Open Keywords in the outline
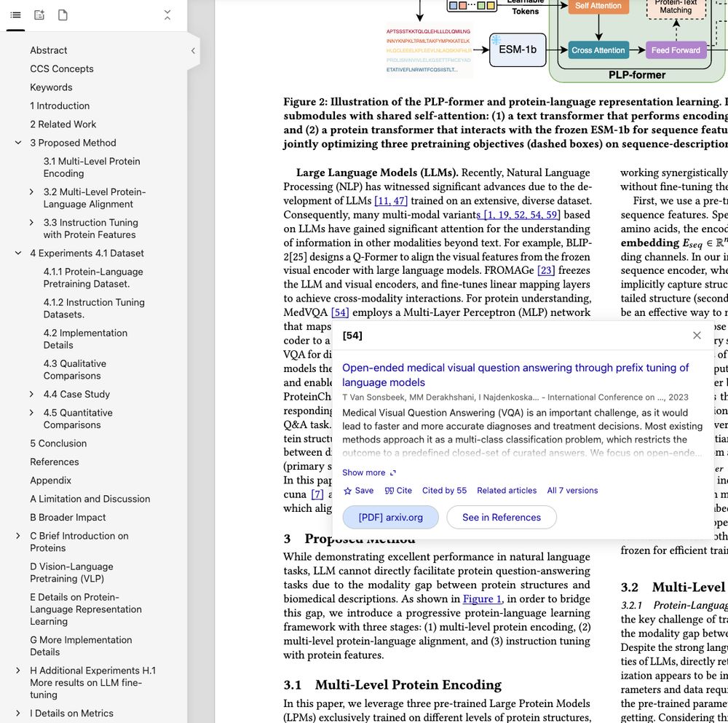The image size is (728, 723). [51, 87]
